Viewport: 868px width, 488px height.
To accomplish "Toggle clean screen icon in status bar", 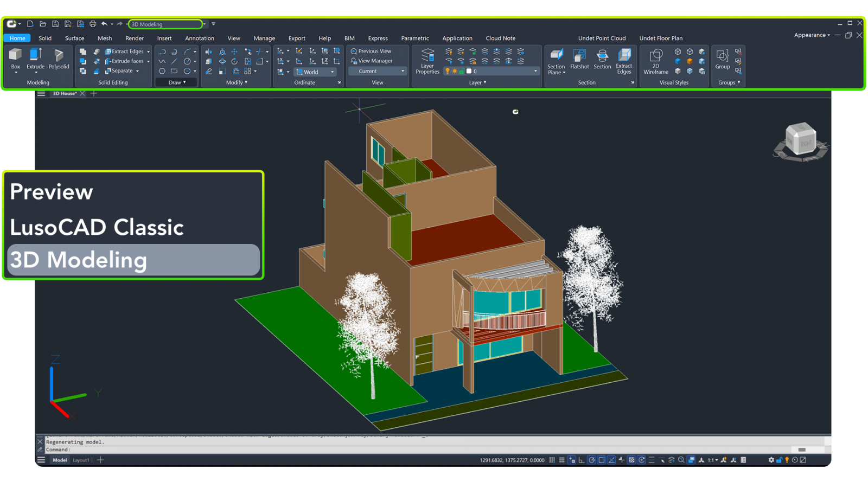I will 803,460.
